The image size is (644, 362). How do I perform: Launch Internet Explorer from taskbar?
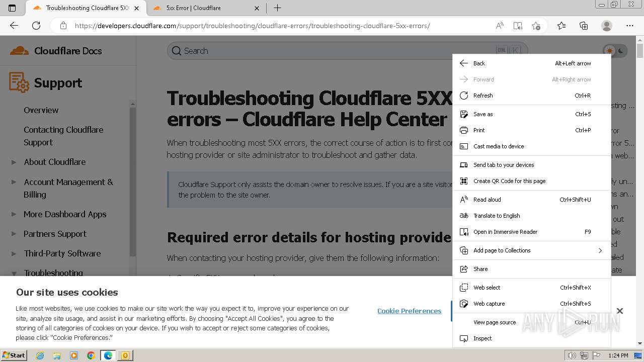40,355
